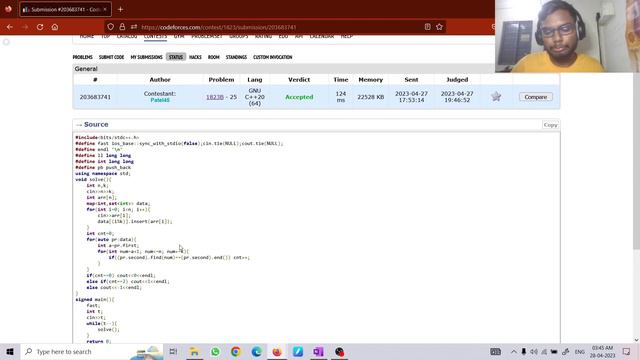Click the Compare button

click(x=536, y=97)
